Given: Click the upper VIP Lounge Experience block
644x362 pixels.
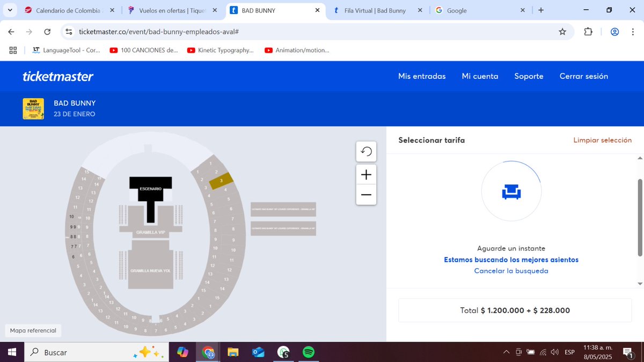Looking at the screenshot, I should tap(283, 210).
